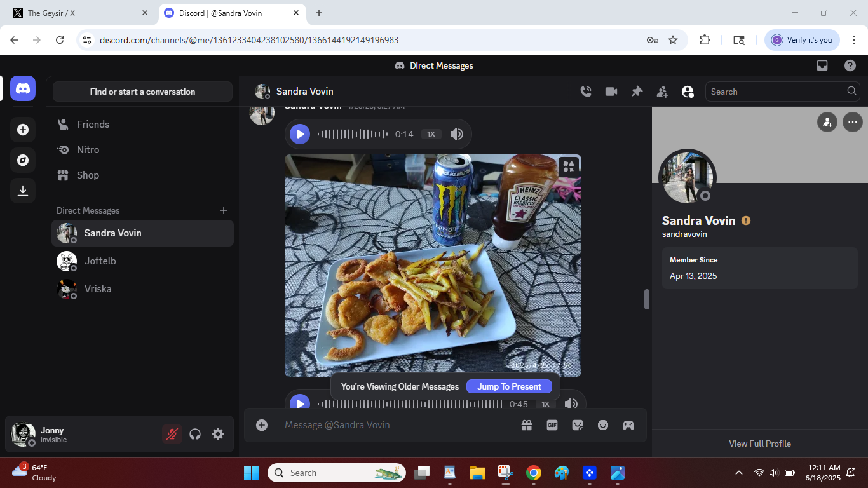Select Sandra Vovin conversation
Screen dimensions: 868x488
coord(142,233)
